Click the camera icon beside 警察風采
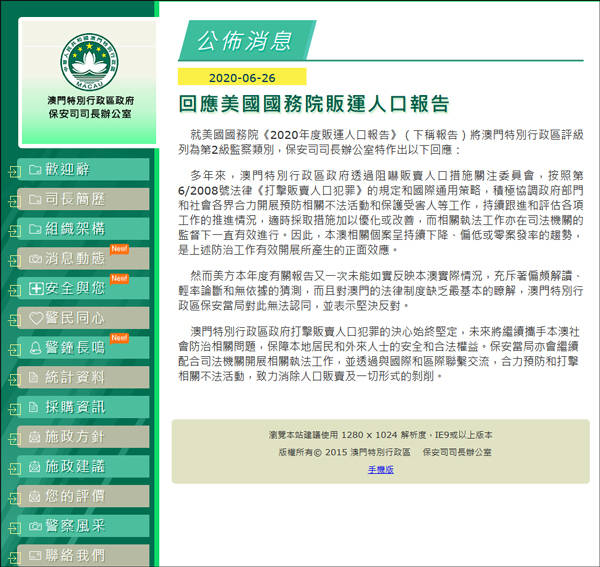This screenshot has height=567, width=600. tap(35, 525)
